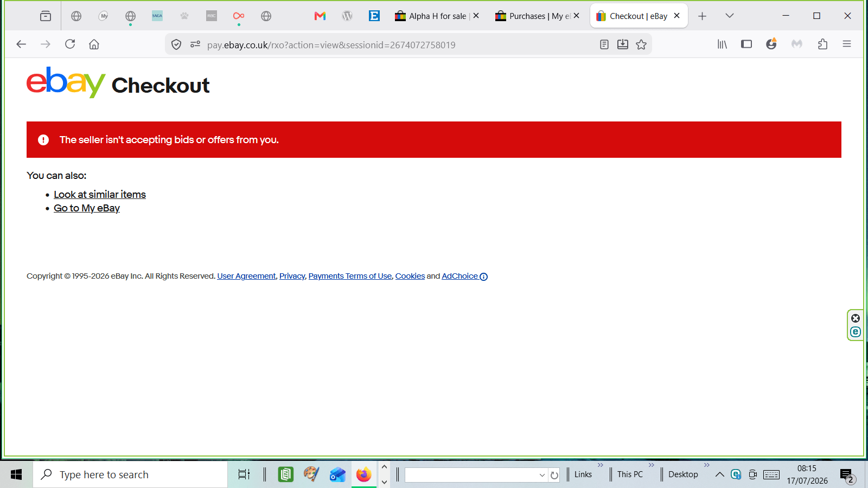Launch the green spreadsheet app in taskbar
This screenshot has width=868, height=488.
pos(285,474)
